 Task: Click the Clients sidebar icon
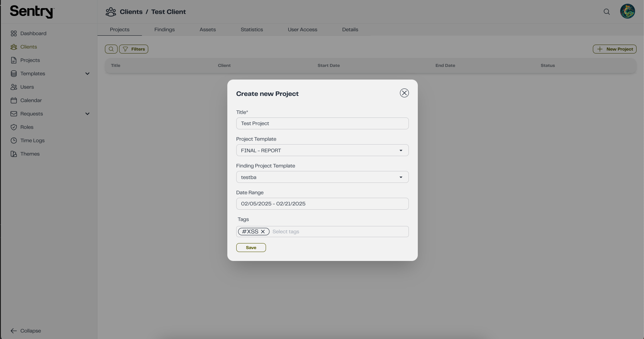coord(14,47)
